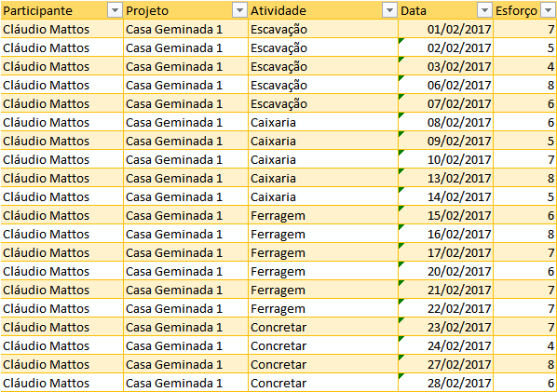This screenshot has height=392, width=557.
Task: Open the Projeto column filter dropdown
Action: [x=239, y=10]
